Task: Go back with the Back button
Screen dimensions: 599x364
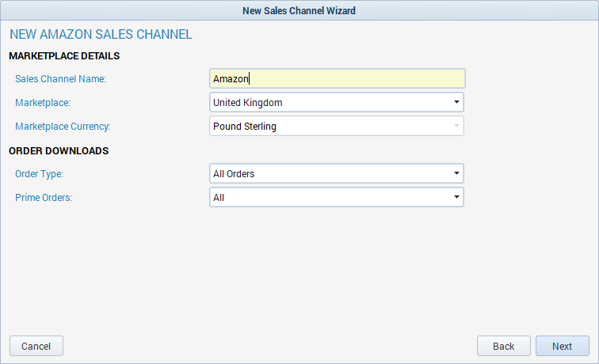Action: click(x=503, y=346)
